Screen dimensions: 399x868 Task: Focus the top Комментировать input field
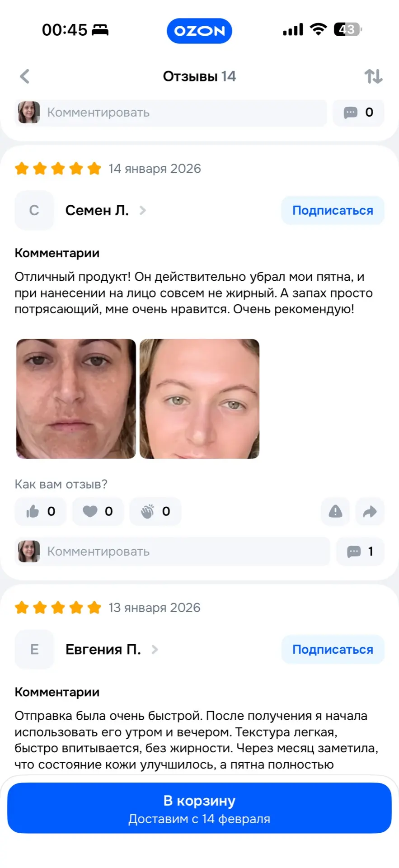[x=171, y=113]
